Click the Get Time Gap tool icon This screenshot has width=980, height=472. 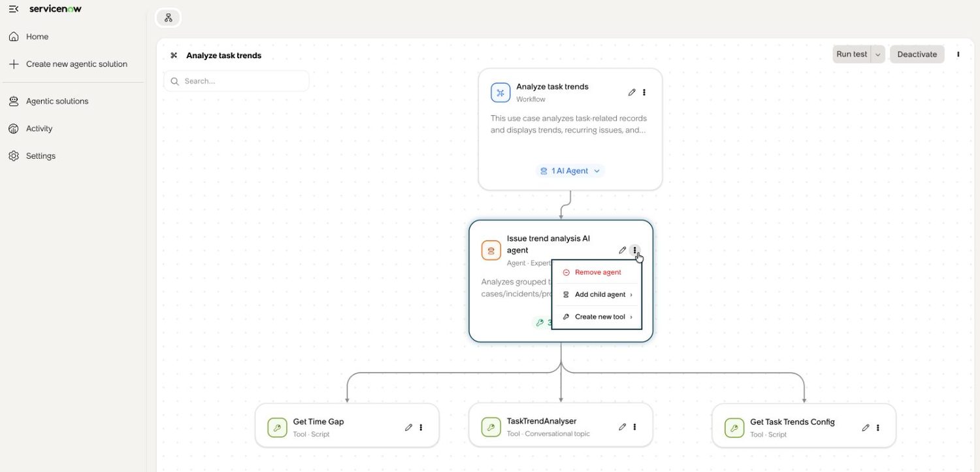click(277, 428)
